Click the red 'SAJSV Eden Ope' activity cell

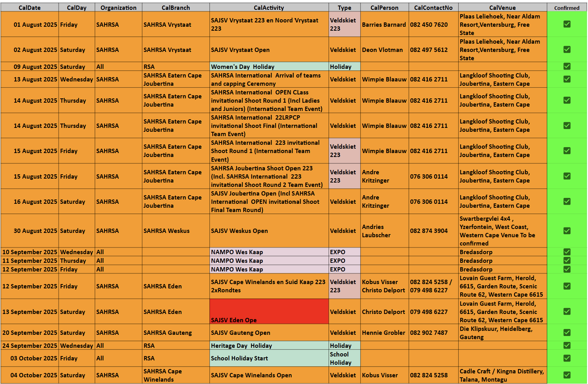269,311
